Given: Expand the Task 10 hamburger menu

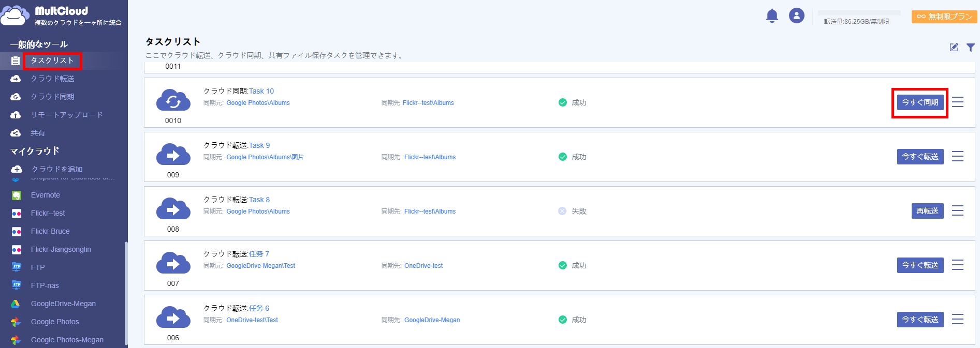Looking at the screenshot, I should point(958,102).
